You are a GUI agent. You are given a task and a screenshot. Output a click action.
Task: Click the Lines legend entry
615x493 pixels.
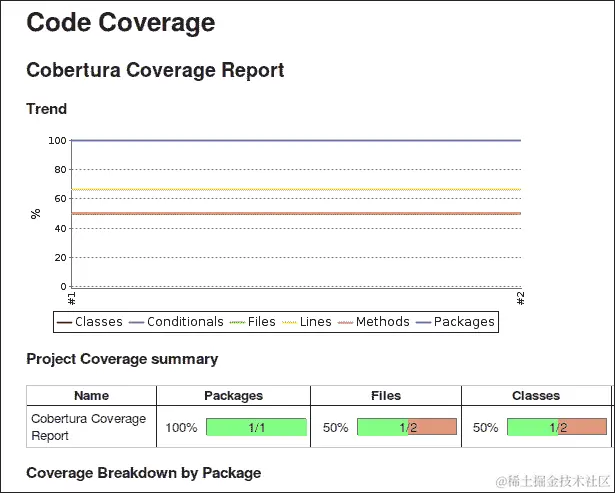306,322
